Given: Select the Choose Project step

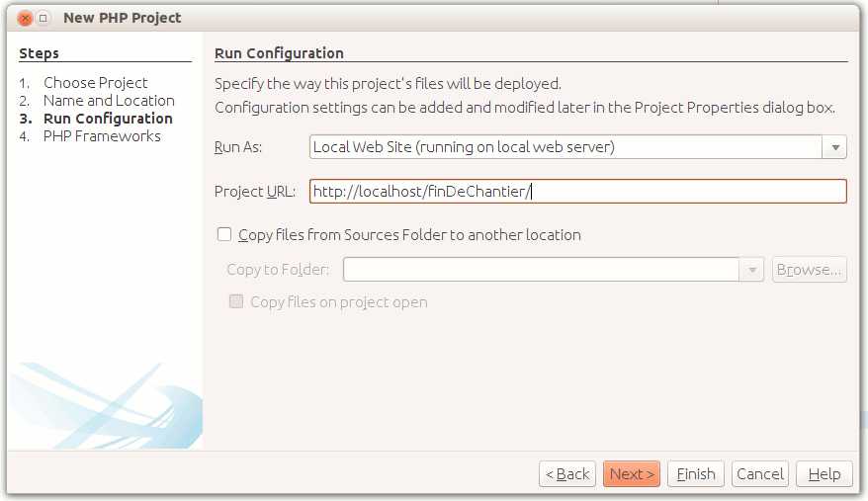Looking at the screenshot, I should pos(95,83).
